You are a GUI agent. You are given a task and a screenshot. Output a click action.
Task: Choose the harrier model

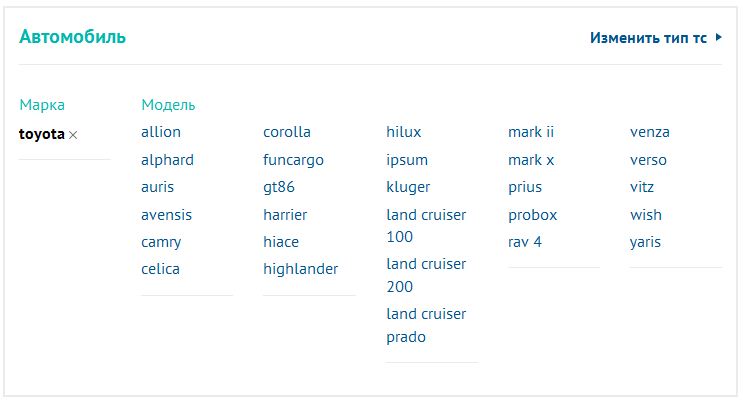(x=285, y=215)
